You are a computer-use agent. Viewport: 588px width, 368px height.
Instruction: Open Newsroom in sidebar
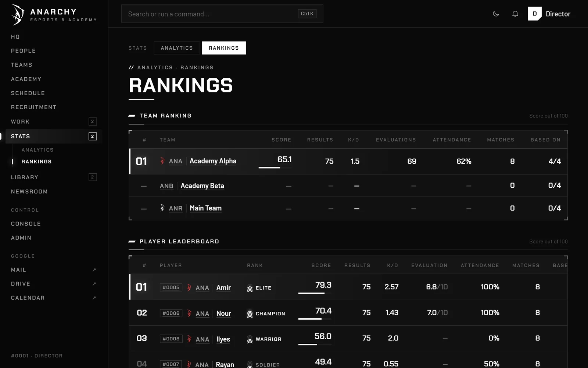point(29,191)
